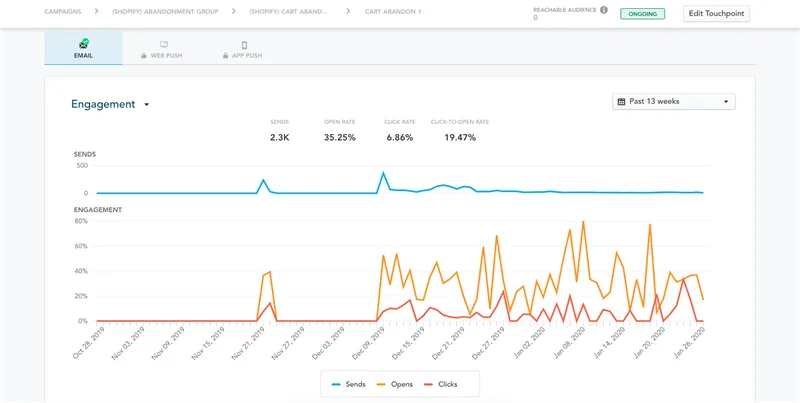Screen dimensions: 800x403
Task: Click the 6.86% click rate value
Action: [x=399, y=137]
